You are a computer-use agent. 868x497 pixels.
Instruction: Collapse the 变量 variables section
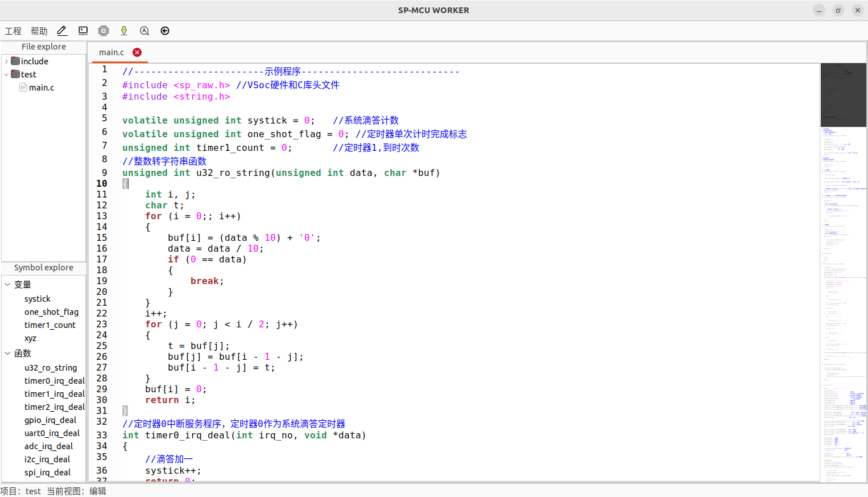coord(7,284)
